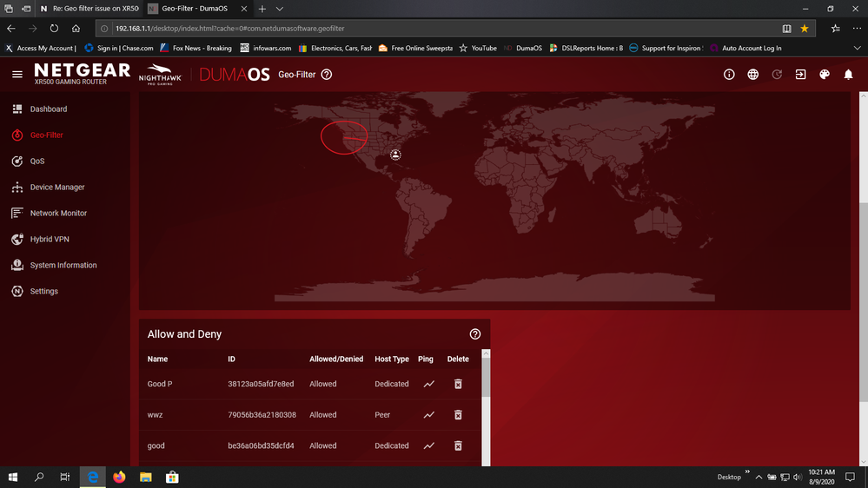
Task: Delete the good entry
Action: (x=458, y=446)
